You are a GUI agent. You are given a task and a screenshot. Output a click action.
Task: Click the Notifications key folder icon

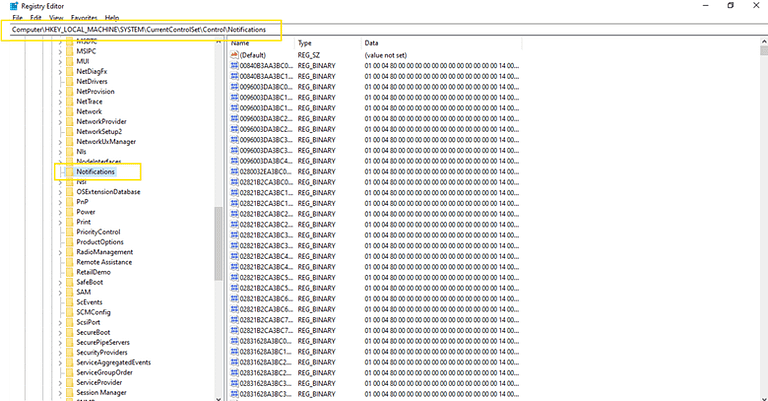point(68,172)
